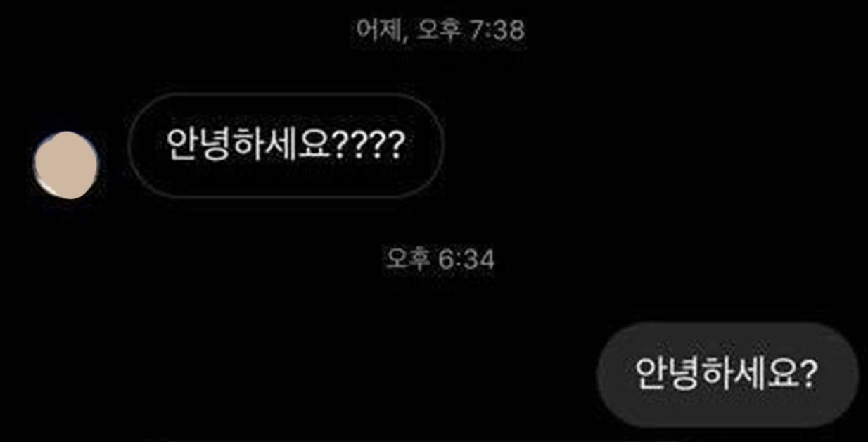Click the time 6:34 above the outgoing message
The width and height of the screenshot is (868, 442).
click(466, 260)
